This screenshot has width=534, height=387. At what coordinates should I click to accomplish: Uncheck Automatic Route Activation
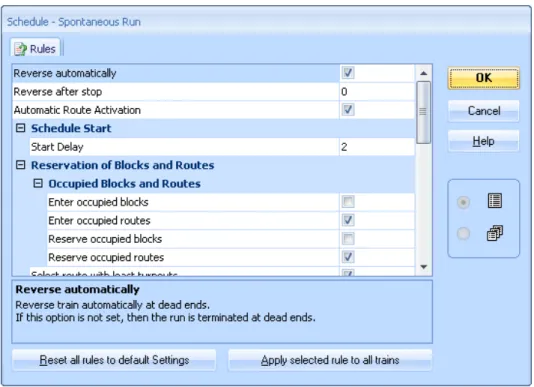[x=348, y=110]
